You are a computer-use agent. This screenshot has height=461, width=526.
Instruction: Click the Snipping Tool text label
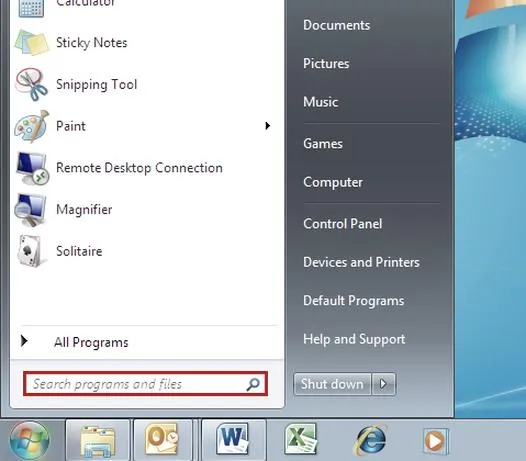point(97,84)
